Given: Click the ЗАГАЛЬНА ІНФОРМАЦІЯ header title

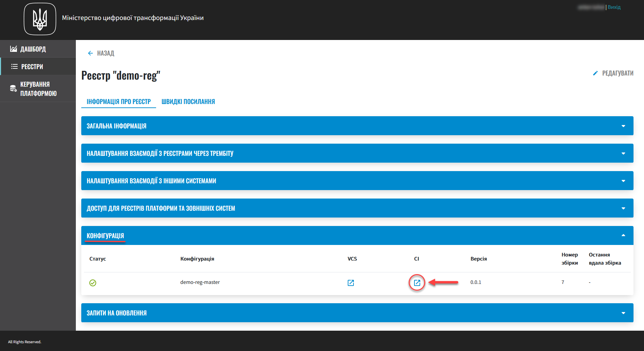Looking at the screenshot, I should (x=116, y=126).
